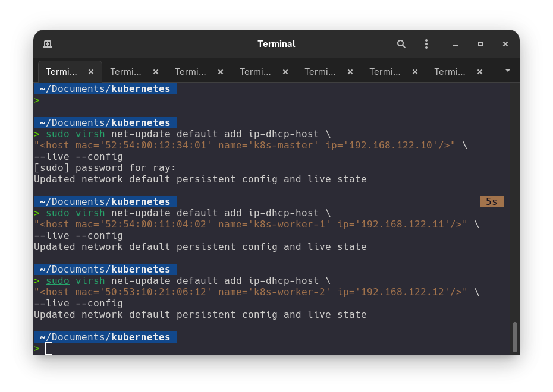The image size is (553, 392).
Task: Click the terminal scrollbar thumb
Action: click(x=515, y=337)
